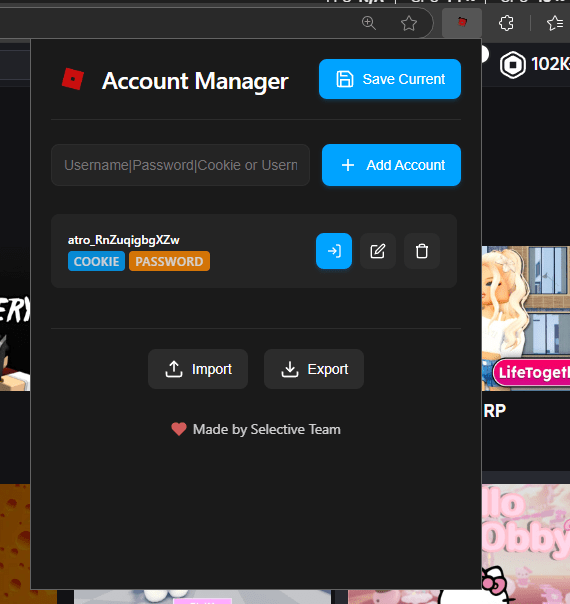Click the 102K Robux amount
This screenshot has height=604, width=570.
pos(550,64)
